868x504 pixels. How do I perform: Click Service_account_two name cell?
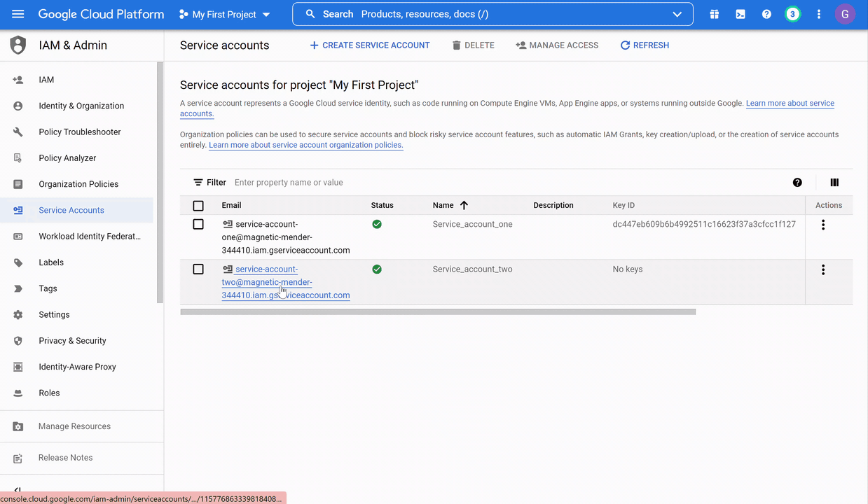[x=472, y=269]
